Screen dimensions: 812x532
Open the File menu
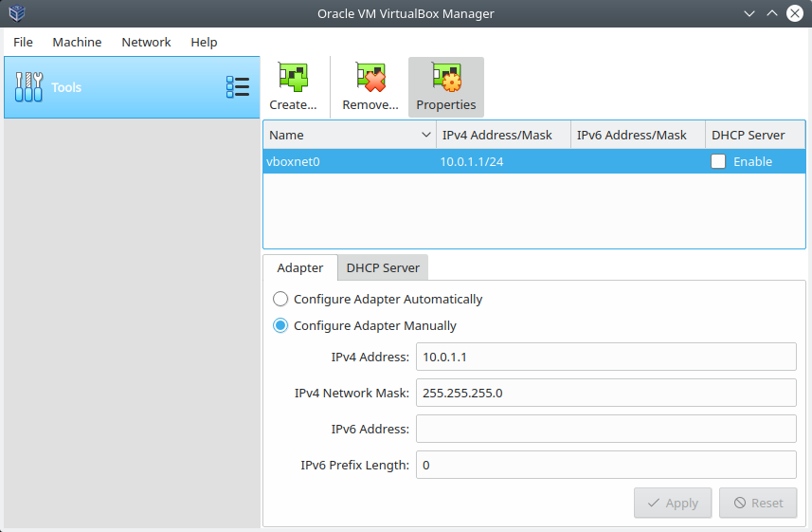click(x=23, y=42)
